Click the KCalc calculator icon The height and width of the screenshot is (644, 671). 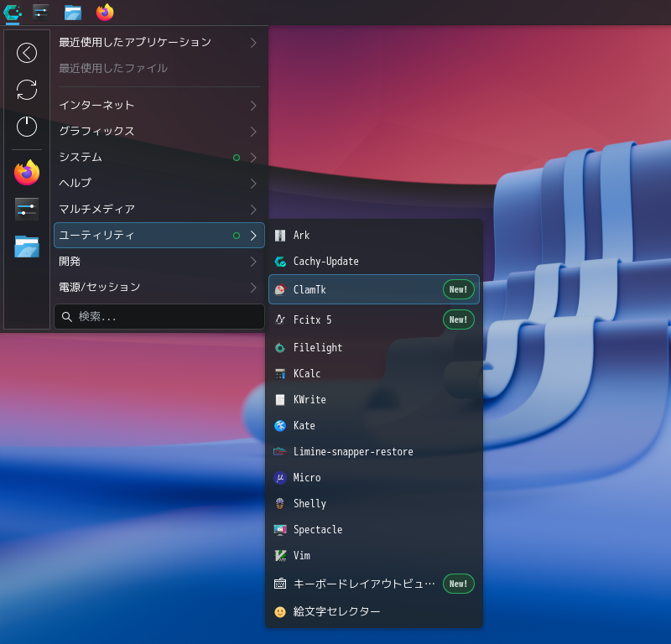click(x=280, y=373)
